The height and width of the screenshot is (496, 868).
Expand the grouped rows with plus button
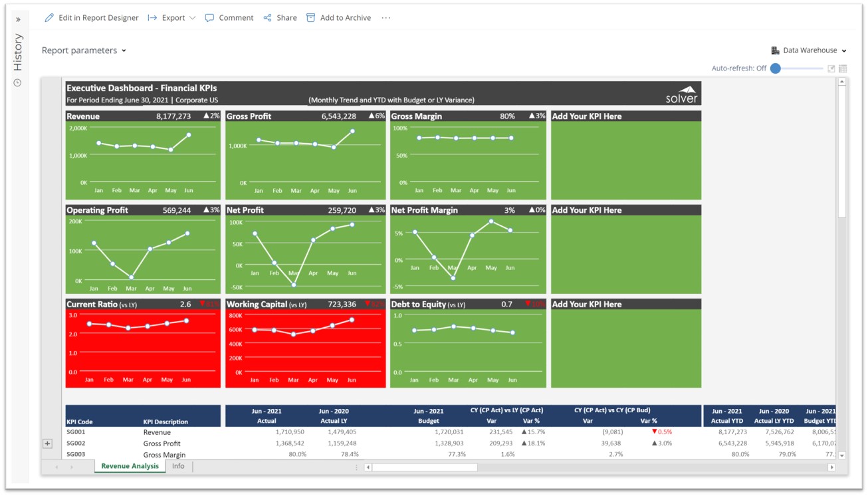47,443
